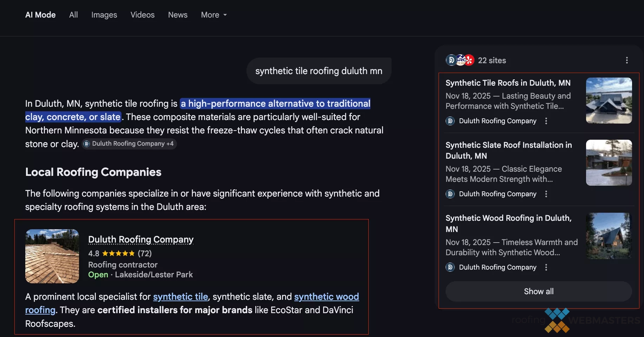Switch to the Images tab
The image size is (644, 337).
tap(104, 15)
